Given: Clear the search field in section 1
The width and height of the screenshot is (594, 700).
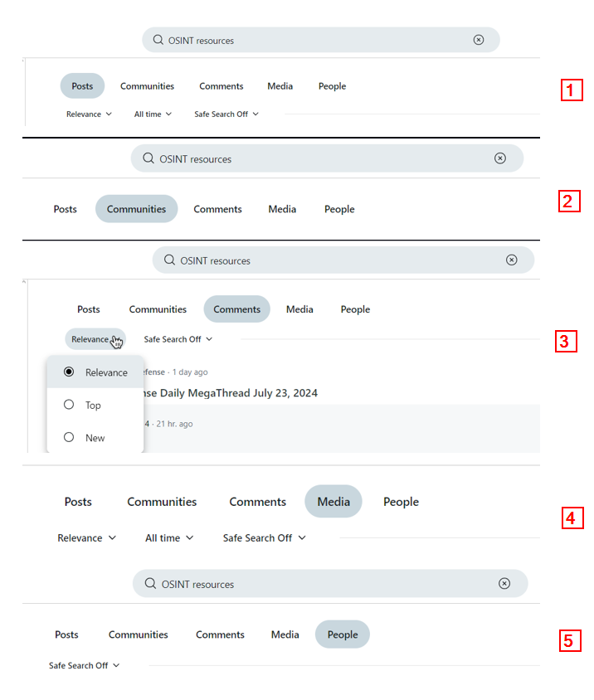Looking at the screenshot, I should point(479,40).
